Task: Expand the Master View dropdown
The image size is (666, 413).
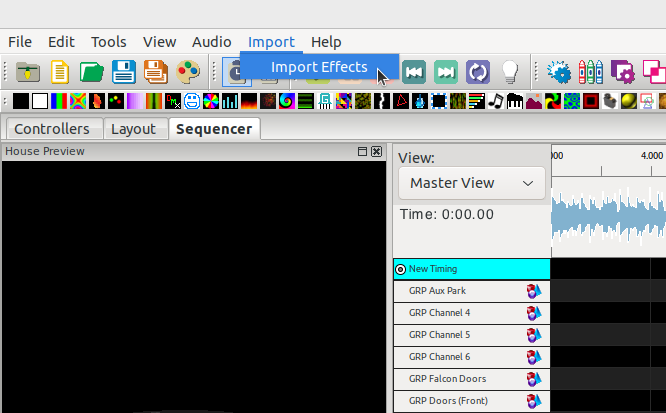Action: pos(472,183)
